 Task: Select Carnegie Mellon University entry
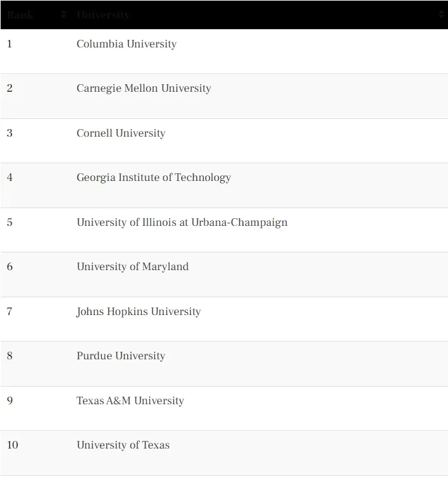(144, 88)
